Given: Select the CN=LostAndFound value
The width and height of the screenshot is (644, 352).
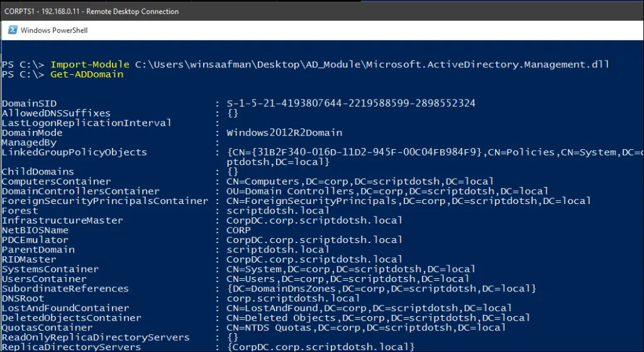Looking at the screenshot, I should (369, 308).
